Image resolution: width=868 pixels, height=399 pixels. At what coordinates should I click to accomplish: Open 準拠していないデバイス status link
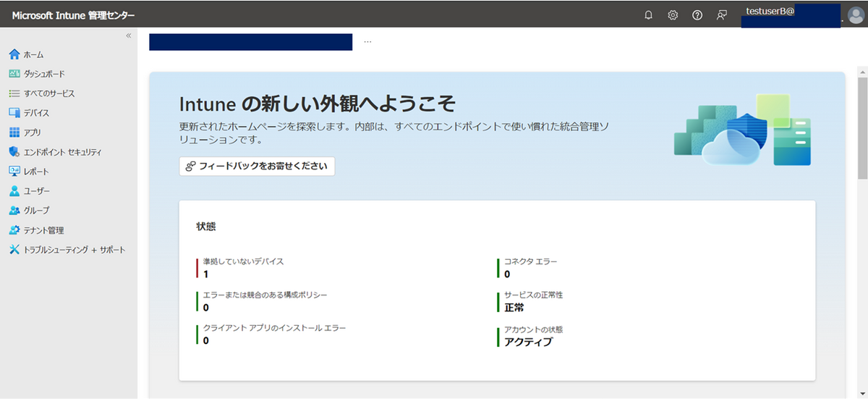(x=243, y=261)
